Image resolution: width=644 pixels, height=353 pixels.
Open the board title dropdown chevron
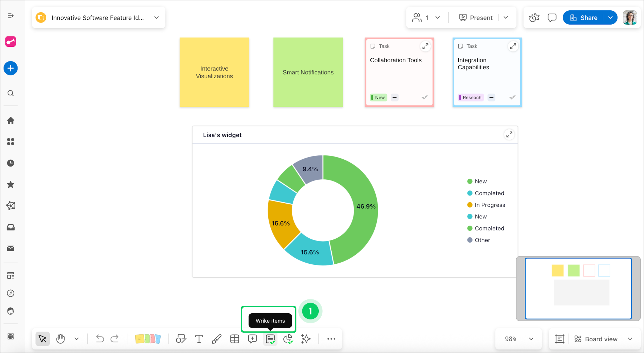click(156, 18)
